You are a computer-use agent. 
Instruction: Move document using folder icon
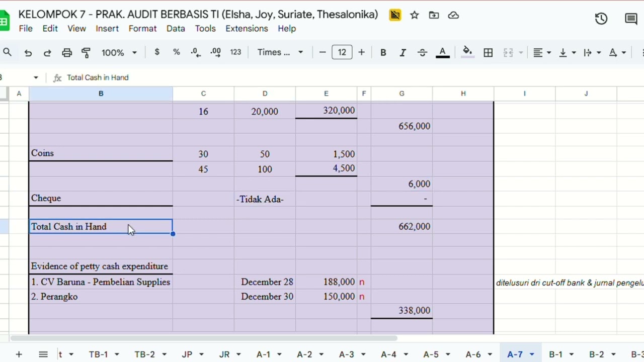coord(434,15)
